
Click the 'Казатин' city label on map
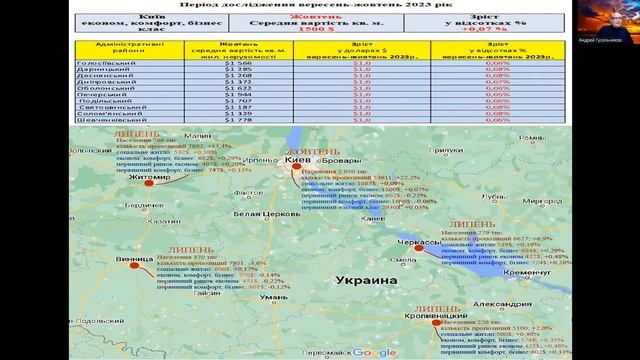click(164, 221)
